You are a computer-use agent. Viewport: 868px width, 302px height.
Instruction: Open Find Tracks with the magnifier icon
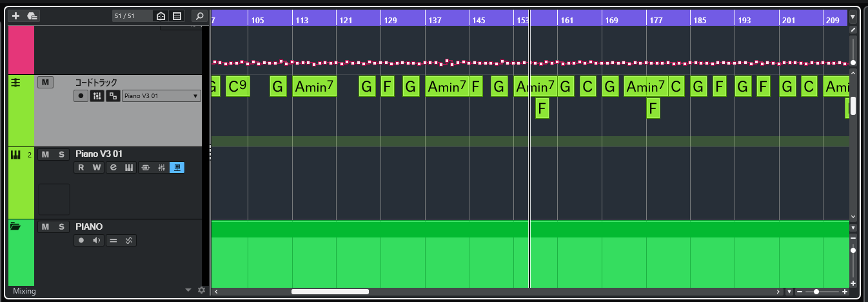click(x=200, y=16)
